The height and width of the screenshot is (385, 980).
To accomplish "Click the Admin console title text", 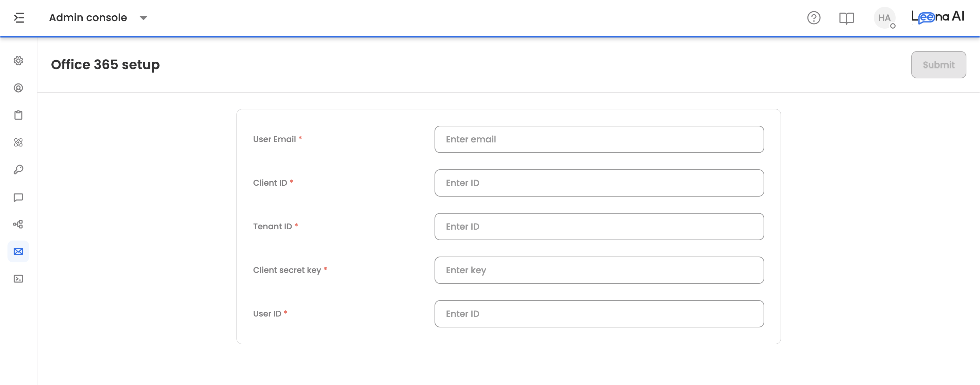I will click(88, 17).
